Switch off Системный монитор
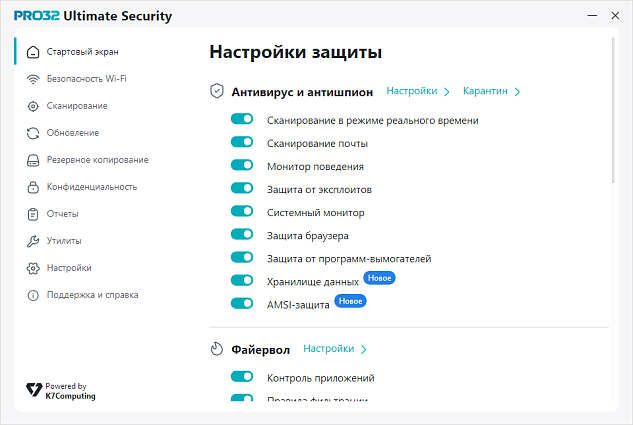 242,211
